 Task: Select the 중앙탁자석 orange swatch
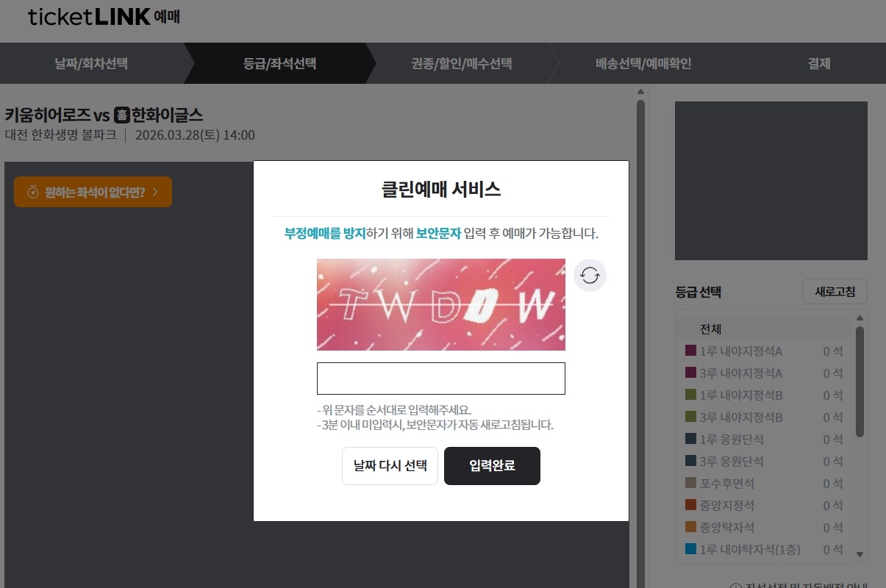[690, 528]
